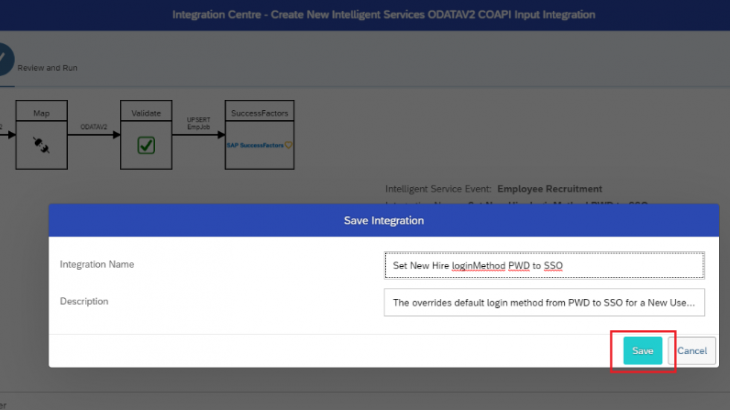Focus the Integration Name input field
Image resolution: width=730 pixels, height=410 pixels.
(x=544, y=265)
